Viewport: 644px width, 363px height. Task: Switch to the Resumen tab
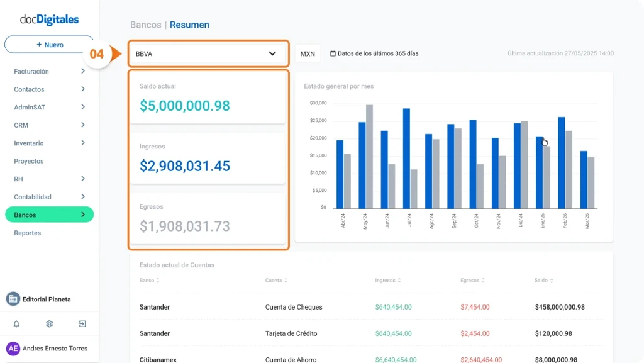189,25
